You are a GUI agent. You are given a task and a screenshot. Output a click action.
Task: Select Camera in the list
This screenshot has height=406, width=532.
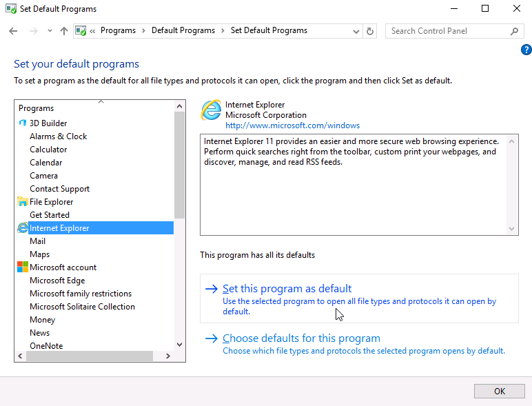(x=44, y=176)
